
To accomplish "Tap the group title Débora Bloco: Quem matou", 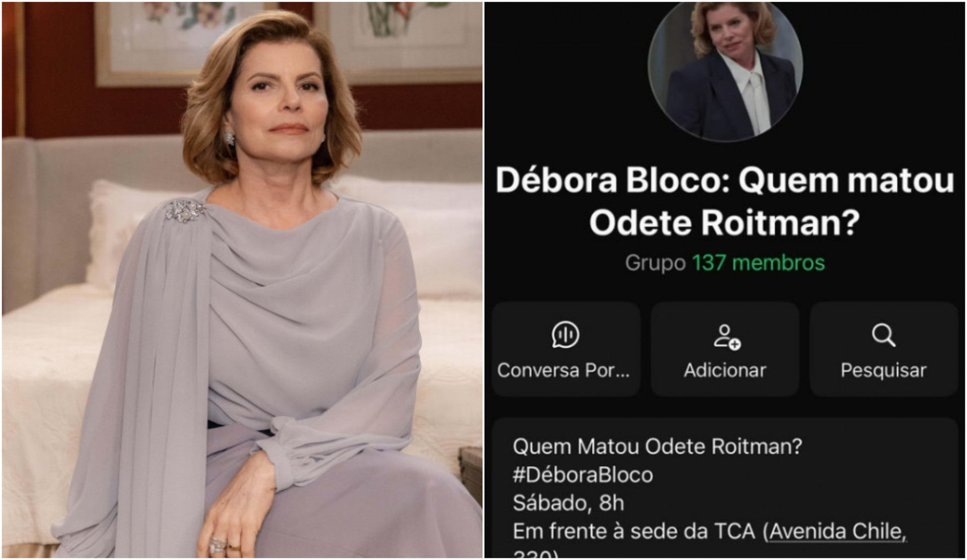I will pyautogui.click(x=725, y=181).
